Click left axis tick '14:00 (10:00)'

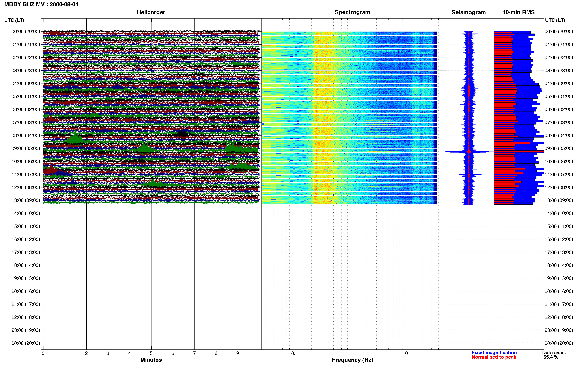(x=26, y=213)
